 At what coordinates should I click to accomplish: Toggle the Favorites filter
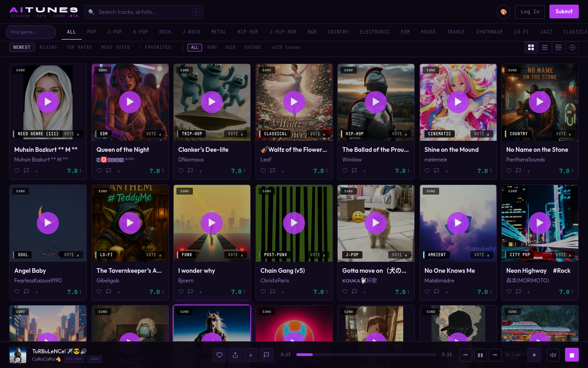[155, 47]
